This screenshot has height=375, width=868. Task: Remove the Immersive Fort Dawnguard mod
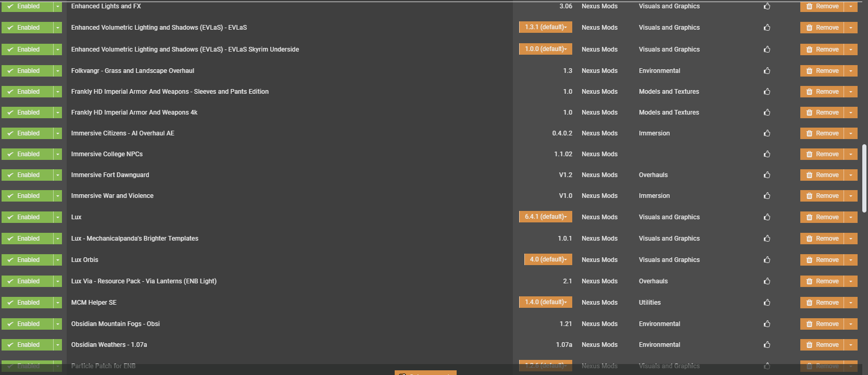822,175
